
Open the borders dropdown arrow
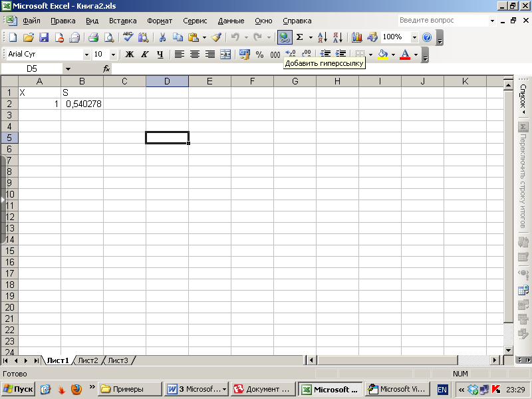point(370,55)
